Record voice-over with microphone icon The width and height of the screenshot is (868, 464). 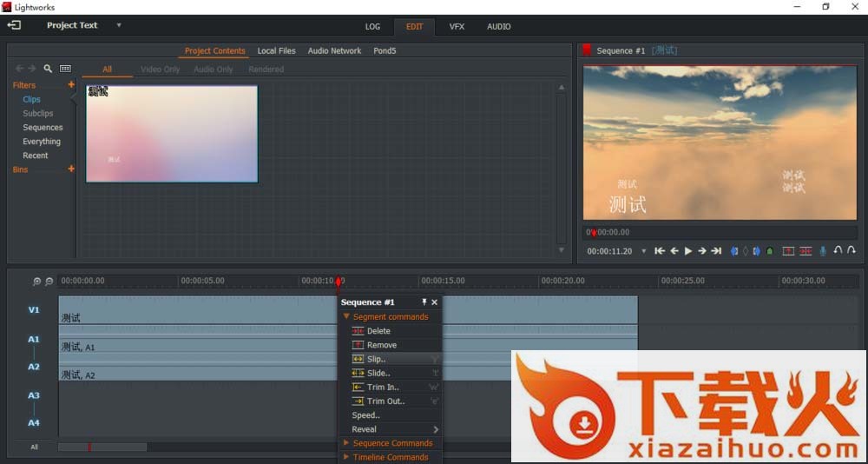(823, 251)
